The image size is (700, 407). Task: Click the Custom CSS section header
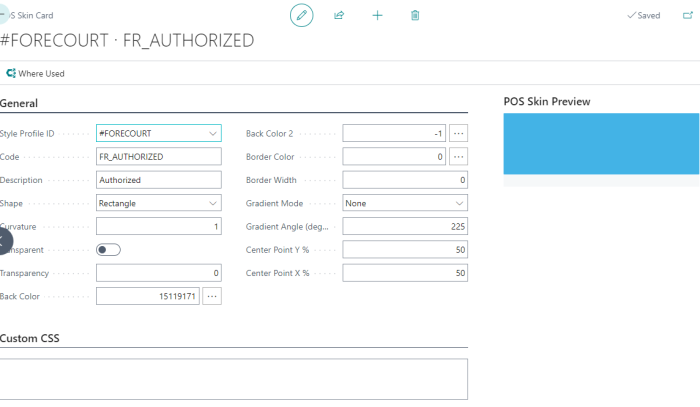coord(30,339)
